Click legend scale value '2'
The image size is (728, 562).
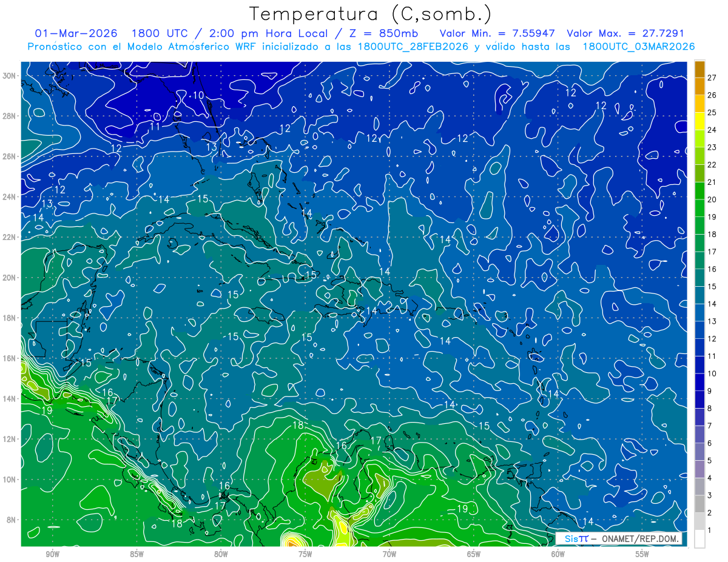pos(709,513)
